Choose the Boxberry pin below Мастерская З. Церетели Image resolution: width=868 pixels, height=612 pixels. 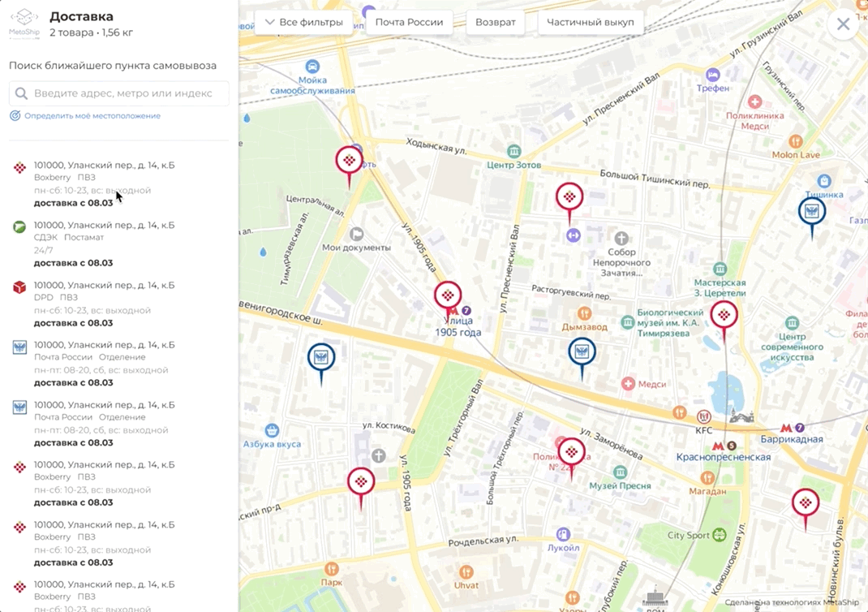pos(724,315)
